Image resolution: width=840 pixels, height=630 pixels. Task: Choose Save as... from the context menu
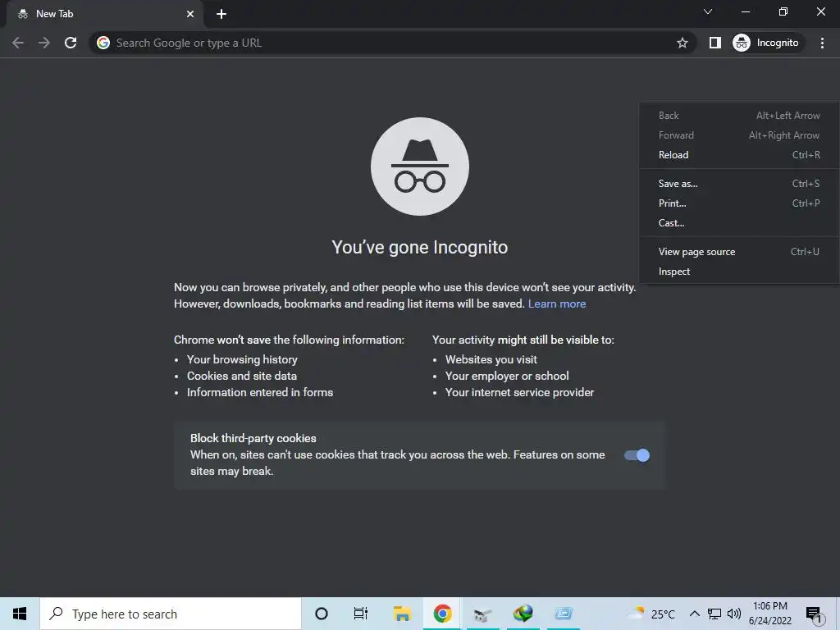pos(739,184)
